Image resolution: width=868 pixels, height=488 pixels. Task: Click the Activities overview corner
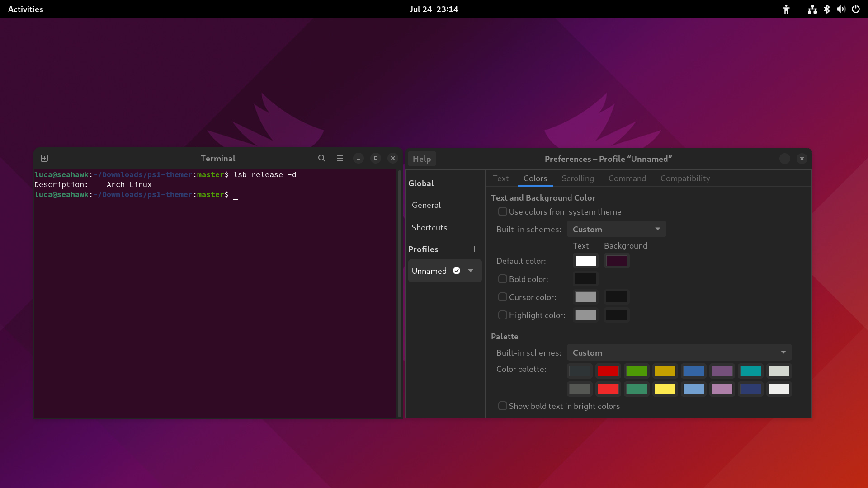click(x=25, y=9)
